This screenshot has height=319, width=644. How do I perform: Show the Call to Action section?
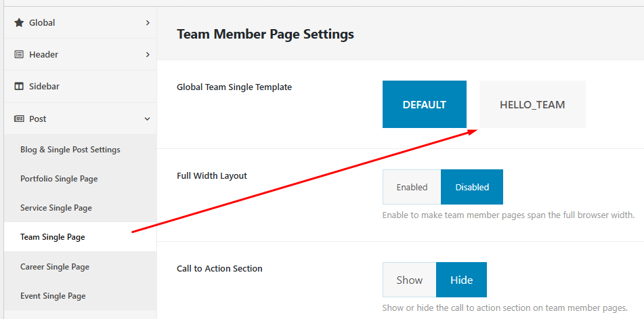tap(409, 280)
